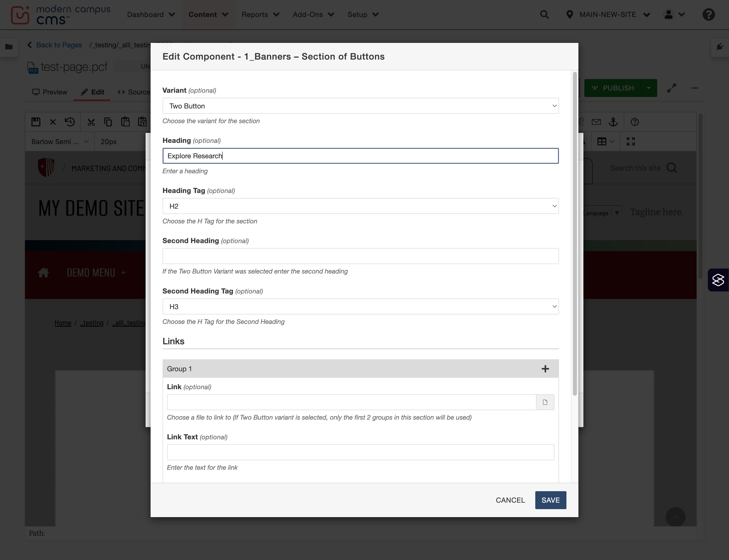Image resolution: width=729 pixels, height=560 pixels.
Task: Open the file chooser icon beside Link field
Action: [x=545, y=402]
